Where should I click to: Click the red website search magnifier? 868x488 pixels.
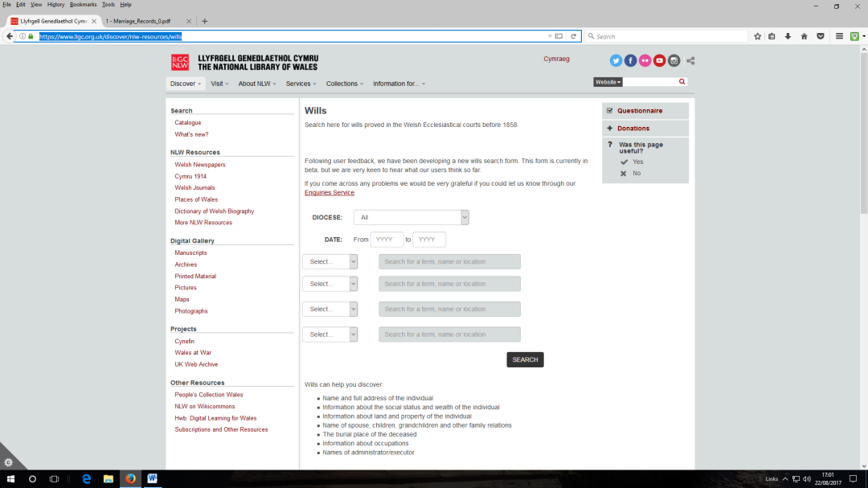(x=682, y=82)
